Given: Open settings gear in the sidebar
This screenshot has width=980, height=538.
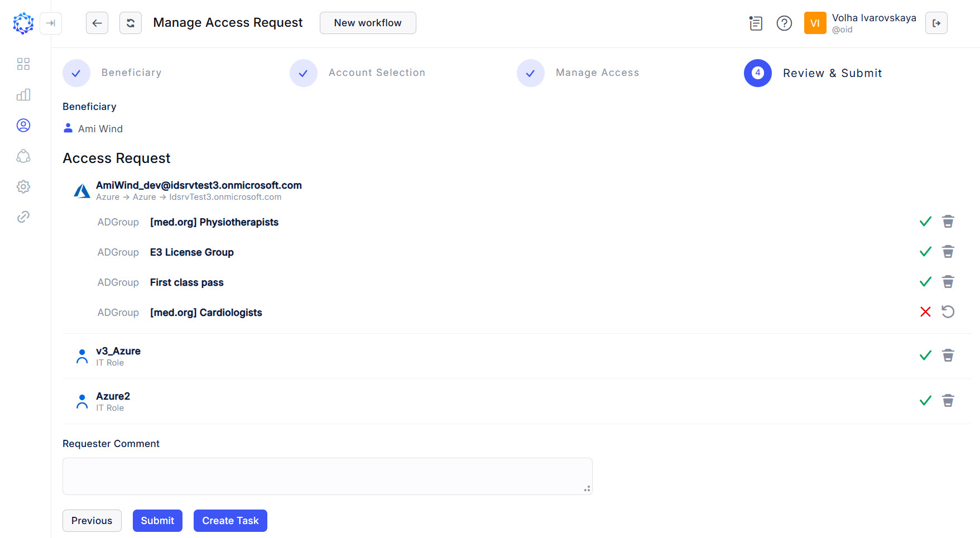Looking at the screenshot, I should coord(23,186).
